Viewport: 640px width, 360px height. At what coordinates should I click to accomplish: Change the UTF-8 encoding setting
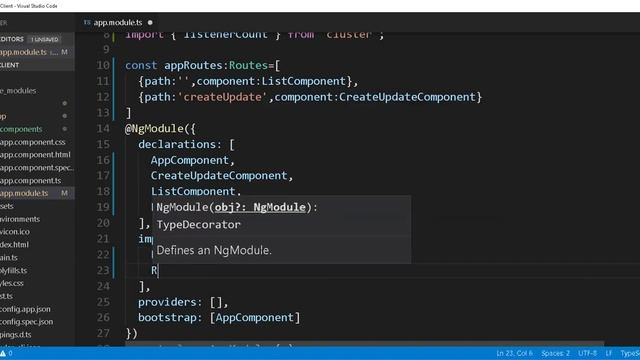tap(587, 353)
